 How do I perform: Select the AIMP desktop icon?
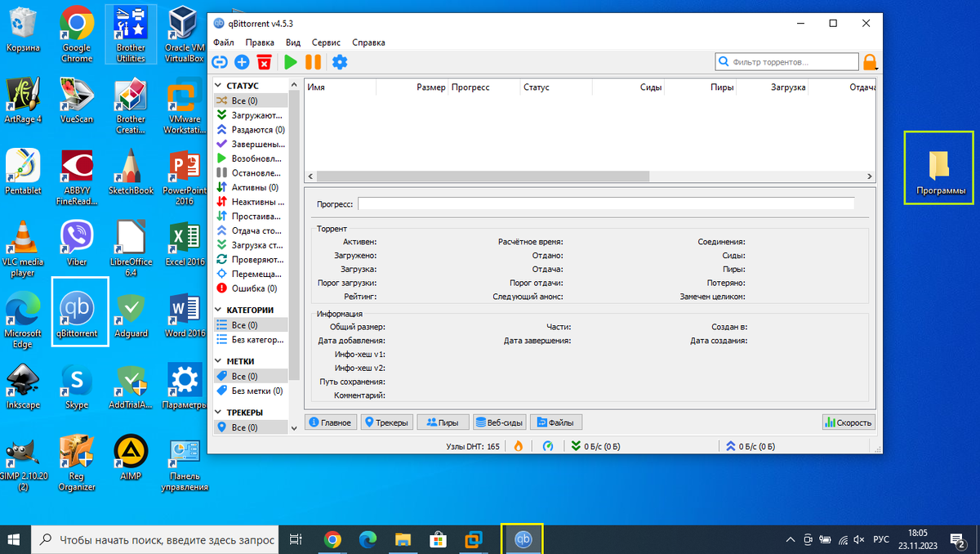tap(131, 456)
